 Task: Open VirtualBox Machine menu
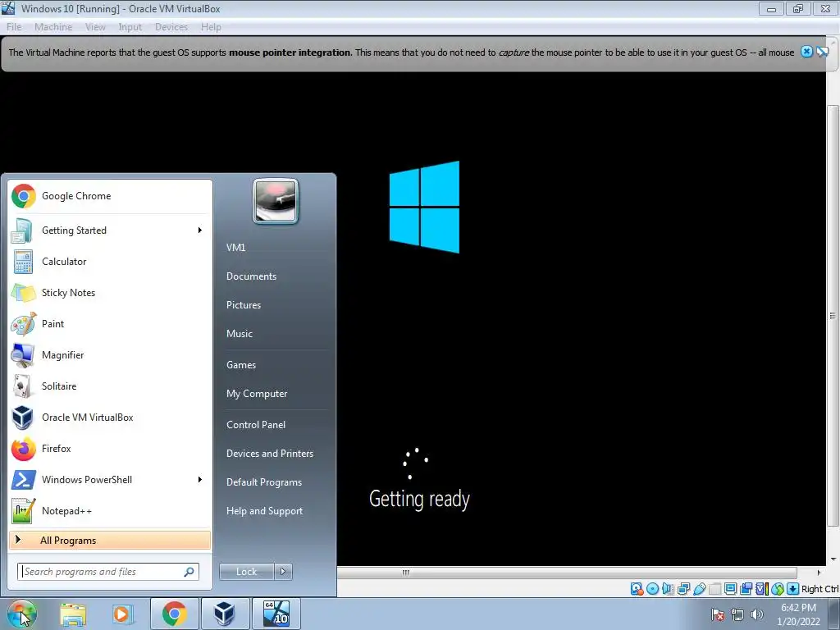(53, 27)
